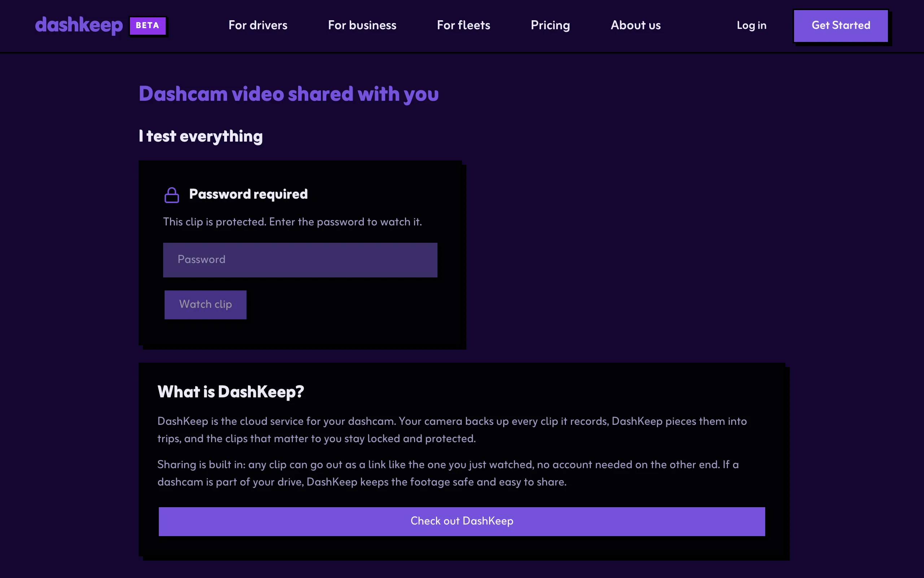This screenshot has width=924, height=578.
Task: Click the Log in link
Action: (751, 25)
